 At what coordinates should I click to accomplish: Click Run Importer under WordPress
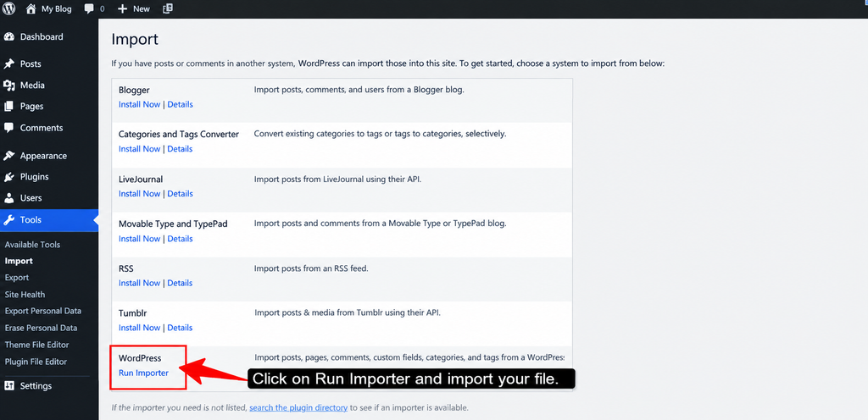point(143,373)
